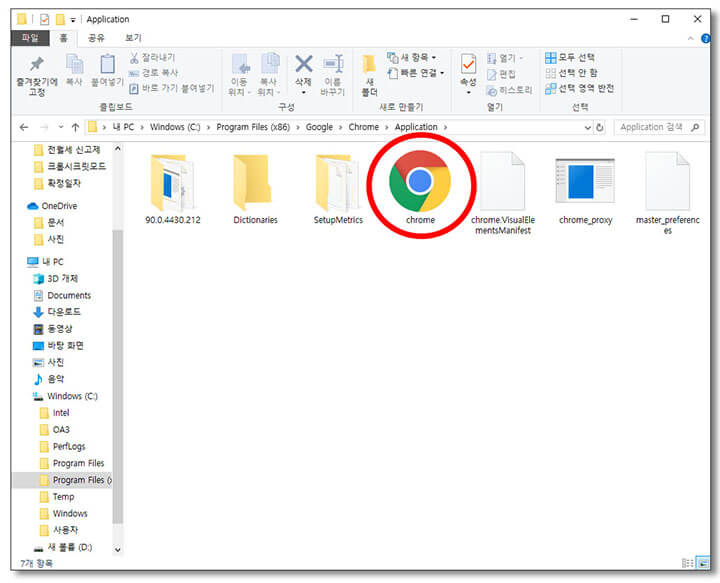Screen dimensions: 720x583
Task: Select chrome.VisualElementsManifest file
Action: 503,193
